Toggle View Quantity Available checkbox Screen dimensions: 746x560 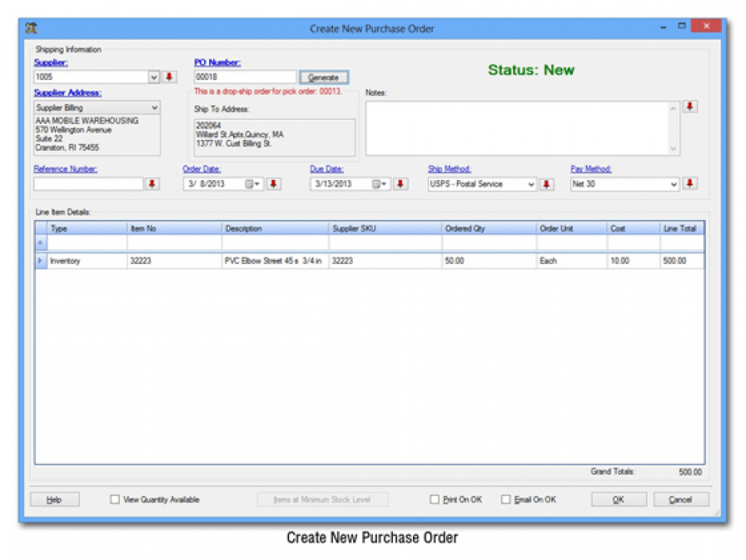point(115,499)
